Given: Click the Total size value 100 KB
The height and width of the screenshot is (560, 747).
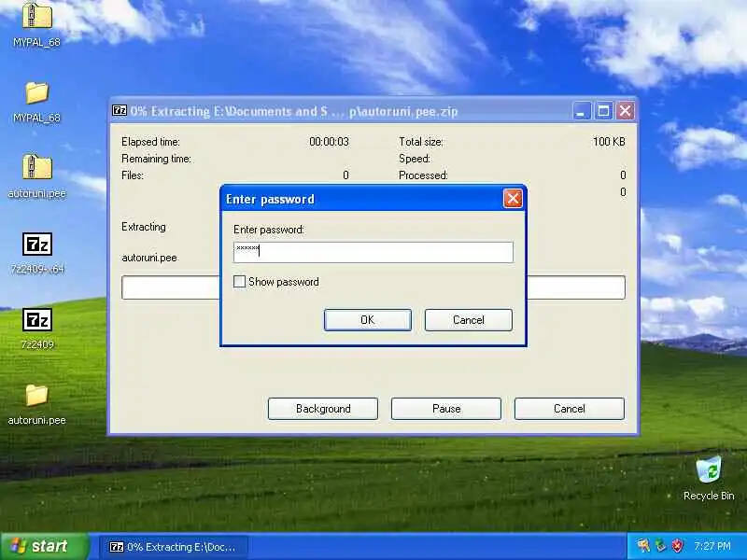Looking at the screenshot, I should pyautogui.click(x=609, y=142).
